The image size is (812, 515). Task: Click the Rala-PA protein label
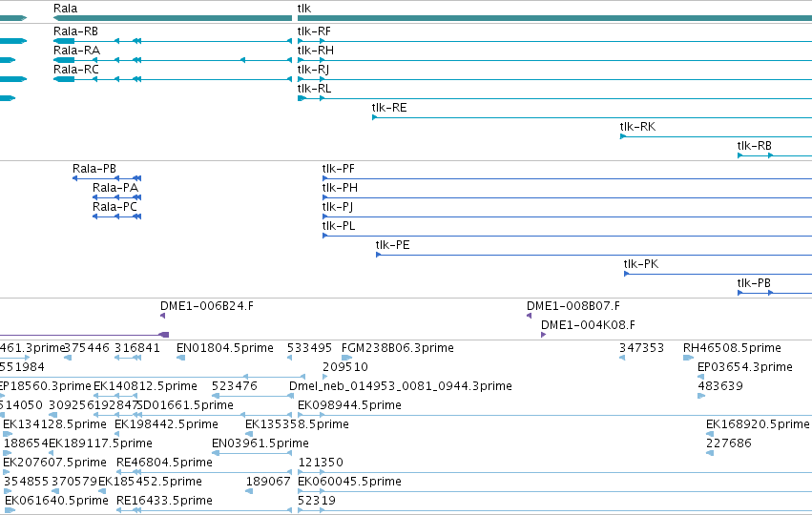pos(115,188)
